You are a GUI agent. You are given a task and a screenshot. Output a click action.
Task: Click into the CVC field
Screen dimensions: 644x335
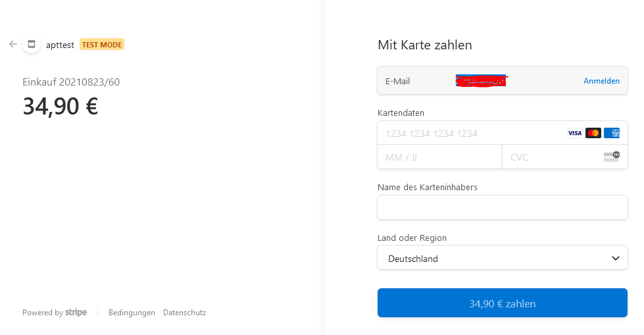[553, 157]
